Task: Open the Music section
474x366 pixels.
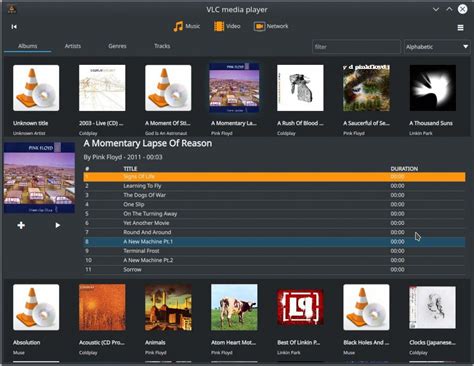Action: tap(186, 26)
